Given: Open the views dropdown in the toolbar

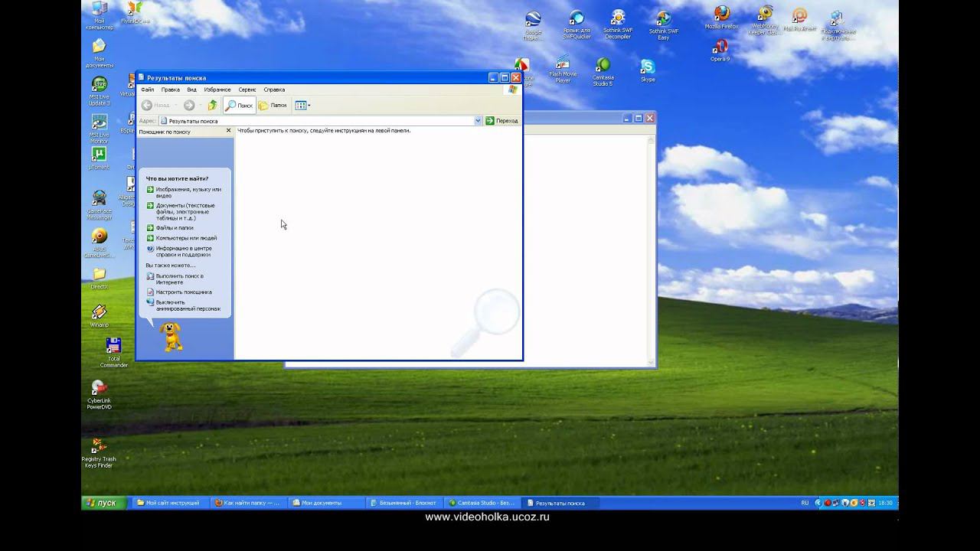Looking at the screenshot, I should coord(302,106).
